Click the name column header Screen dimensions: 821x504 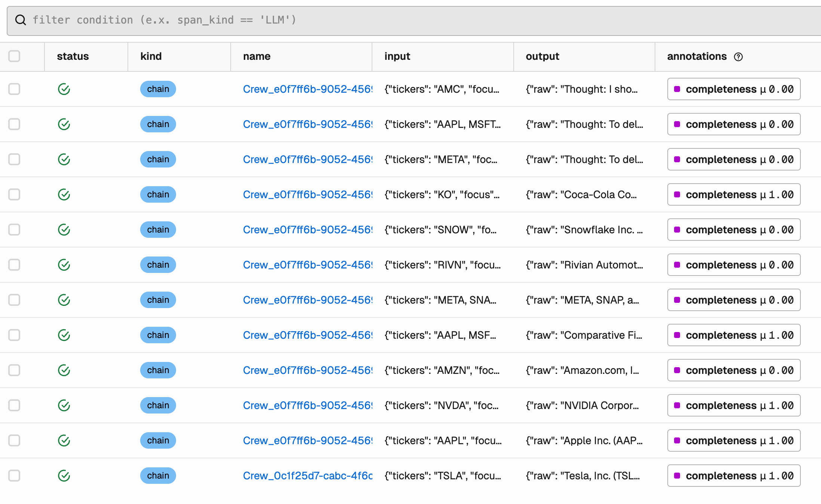[256, 56]
